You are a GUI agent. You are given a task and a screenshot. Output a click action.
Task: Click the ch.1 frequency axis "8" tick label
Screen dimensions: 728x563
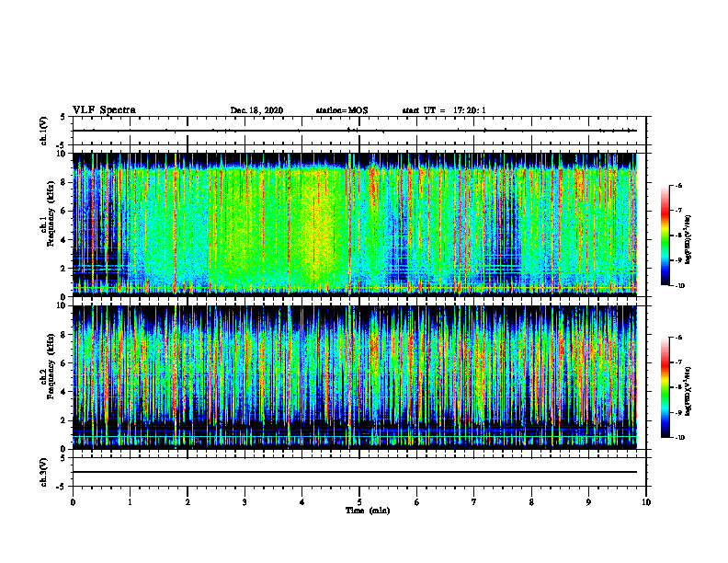pos(64,182)
